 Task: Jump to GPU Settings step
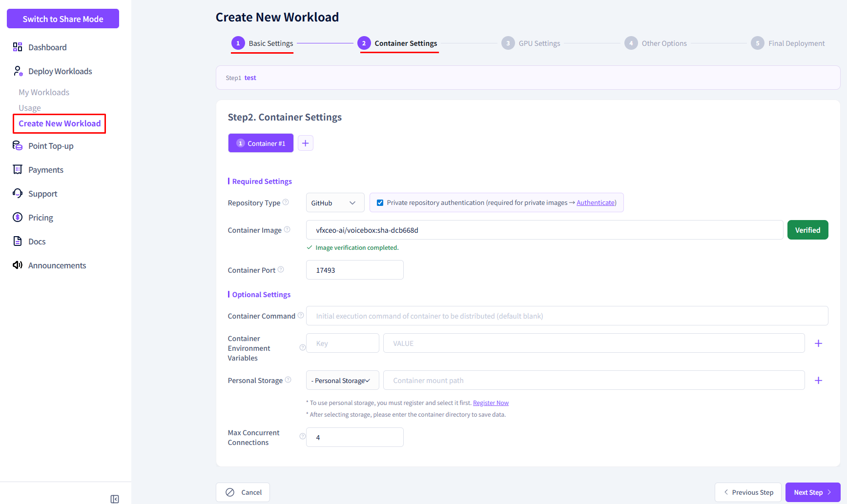pyautogui.click(x=531, y=43)
